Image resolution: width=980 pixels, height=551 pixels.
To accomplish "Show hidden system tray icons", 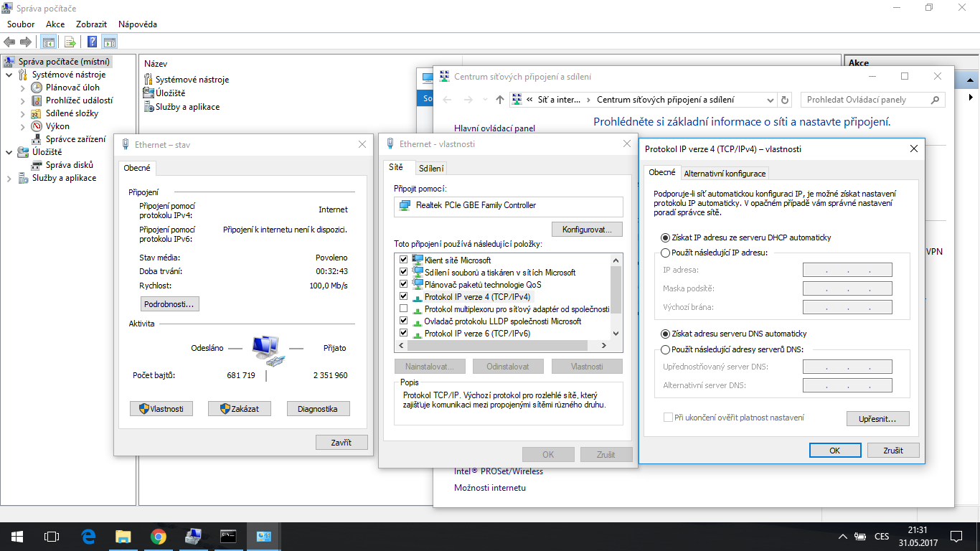I will click(x=843, y=537).
